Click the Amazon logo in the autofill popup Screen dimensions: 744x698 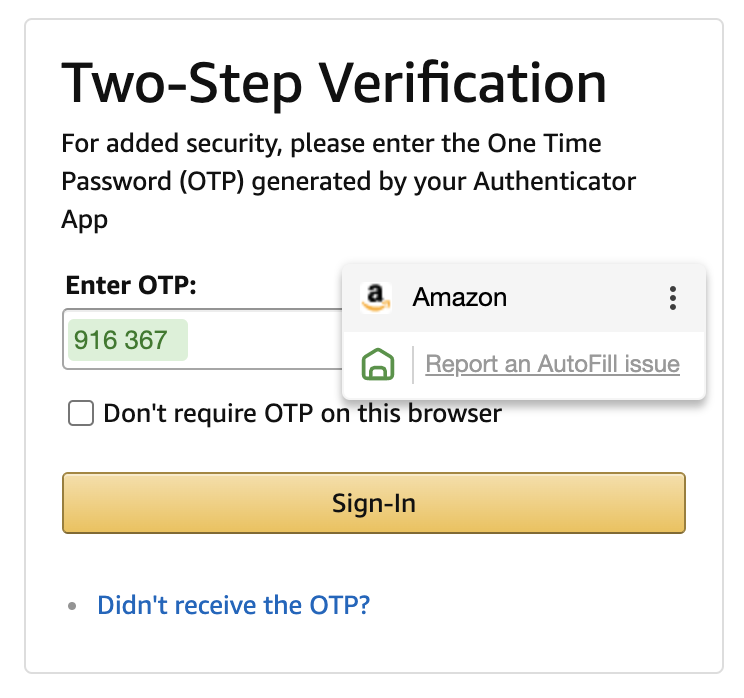click(x=376, y=297)
